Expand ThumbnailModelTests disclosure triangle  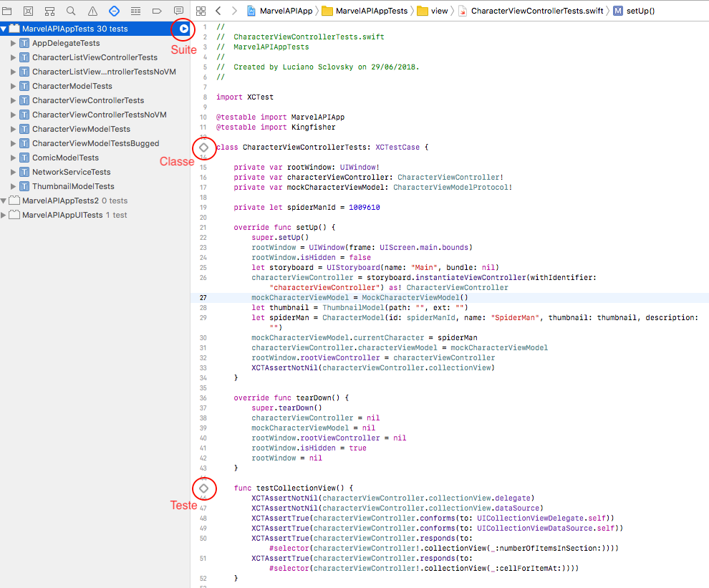click(13, 186)
